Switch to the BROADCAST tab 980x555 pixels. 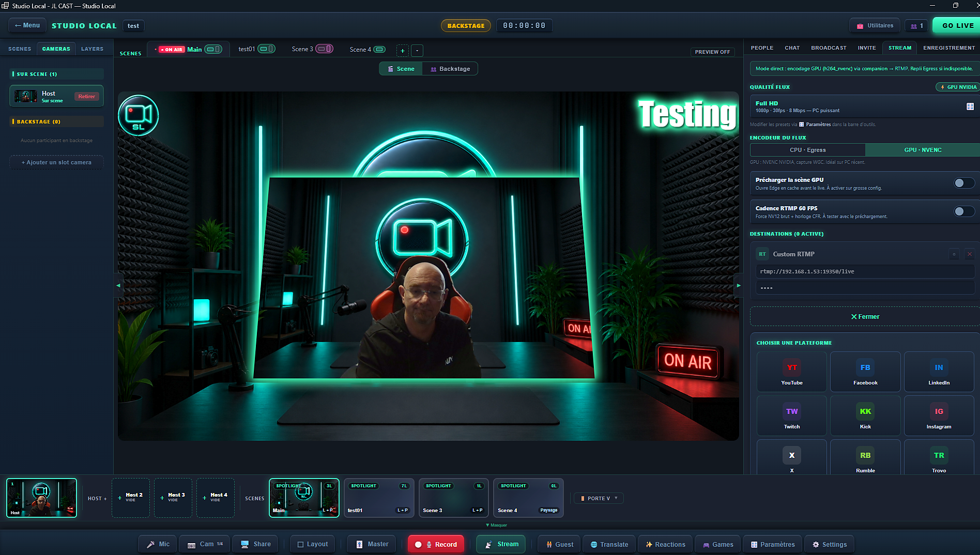click(829, 48)
